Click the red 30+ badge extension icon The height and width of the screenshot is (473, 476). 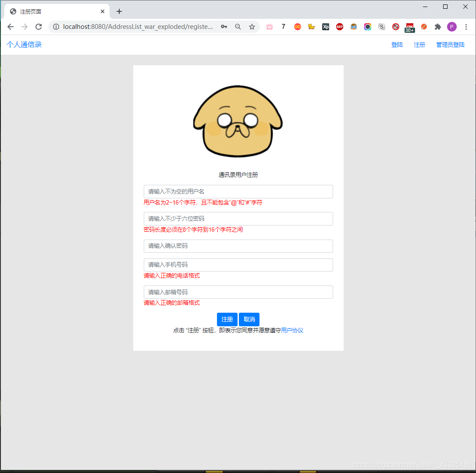pos(409,28)
